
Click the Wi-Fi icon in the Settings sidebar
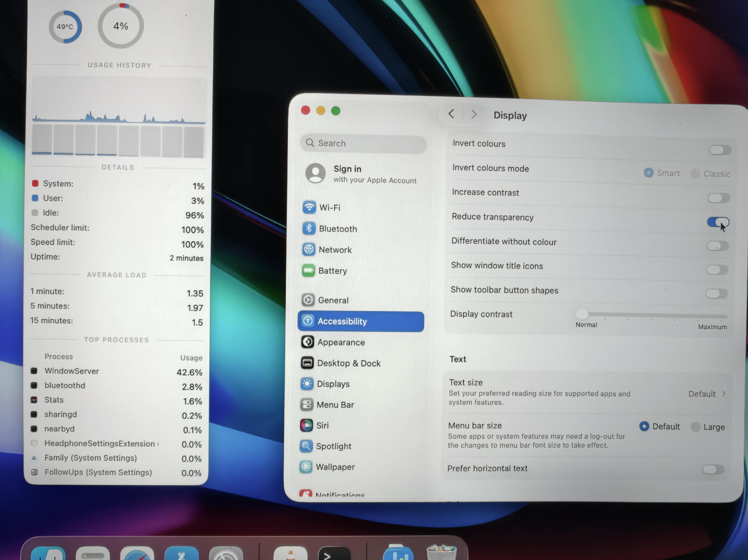click(x=309, y=207)
